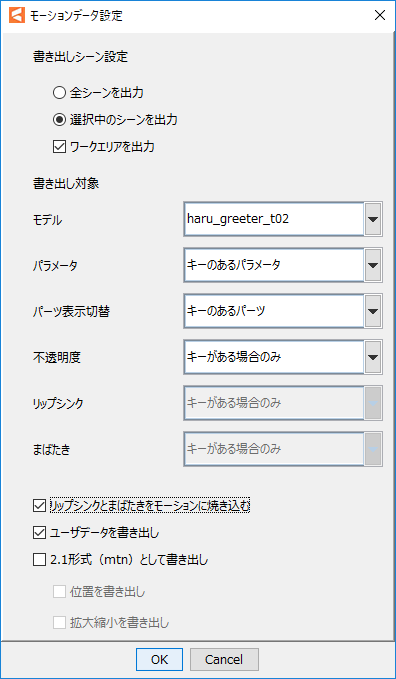This screenshot has width=396, height=679.
Task: Open the モデル dropdown arrow
Action: coord(373,219)
